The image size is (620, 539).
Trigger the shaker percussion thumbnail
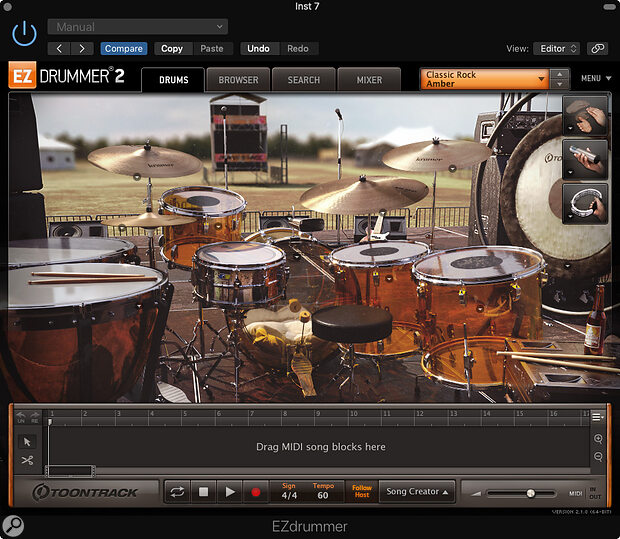click(x=585, y=159)
